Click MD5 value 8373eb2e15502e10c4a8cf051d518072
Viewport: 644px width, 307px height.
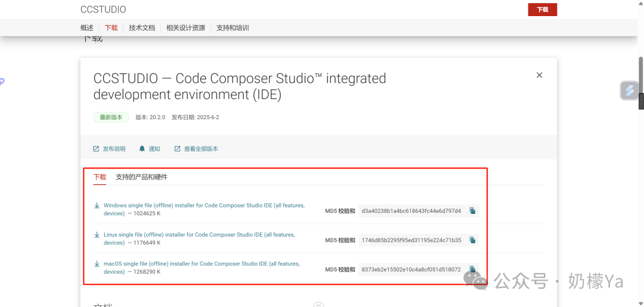[411, 269]
